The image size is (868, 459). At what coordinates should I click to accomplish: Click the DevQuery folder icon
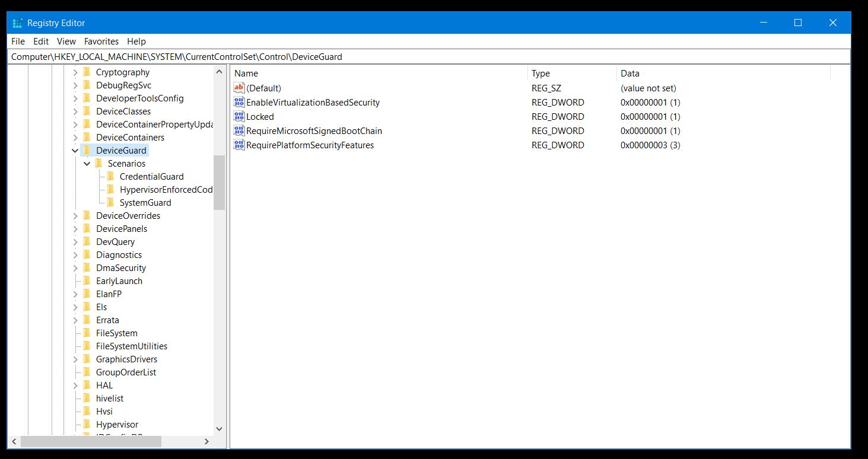click(x=87, y=241)
